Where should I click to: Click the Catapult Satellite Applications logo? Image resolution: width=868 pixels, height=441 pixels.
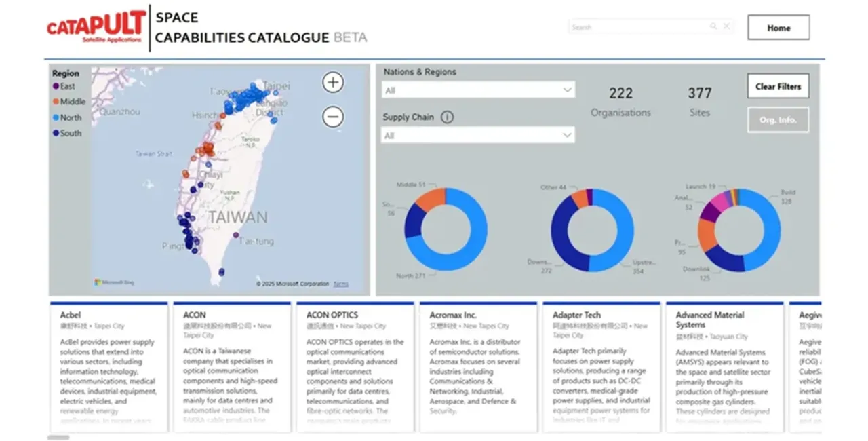tap(96, 28)
